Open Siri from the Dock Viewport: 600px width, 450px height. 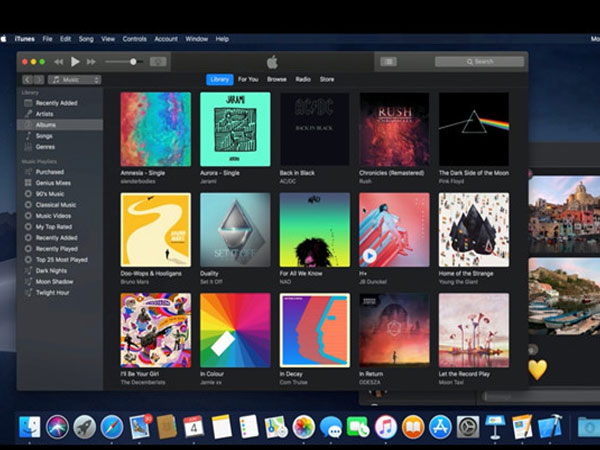(57, 428)
